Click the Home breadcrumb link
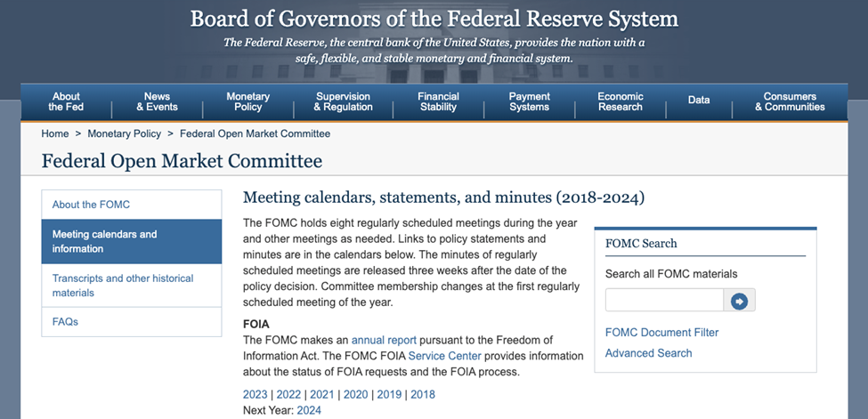The width and height of the screenshot is (868, 419). pyautogui.click(x=54, y=133)
